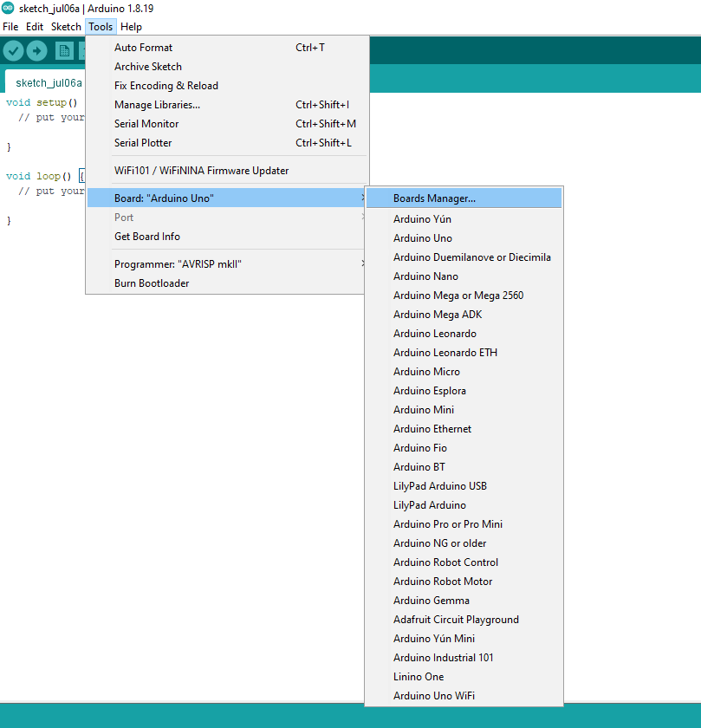
Task: Open Manage Libraries...
Action: coord(226,105)
